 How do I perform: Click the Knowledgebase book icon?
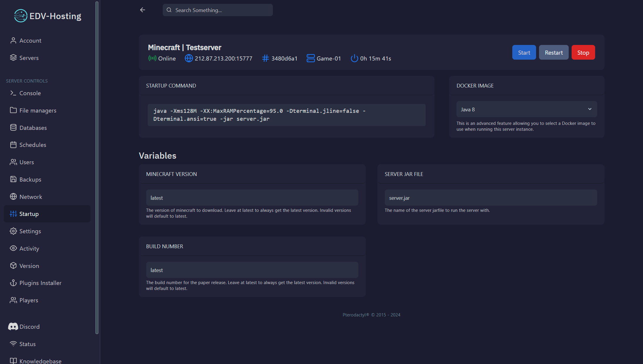pyautogui.click(x=13, y=361)
